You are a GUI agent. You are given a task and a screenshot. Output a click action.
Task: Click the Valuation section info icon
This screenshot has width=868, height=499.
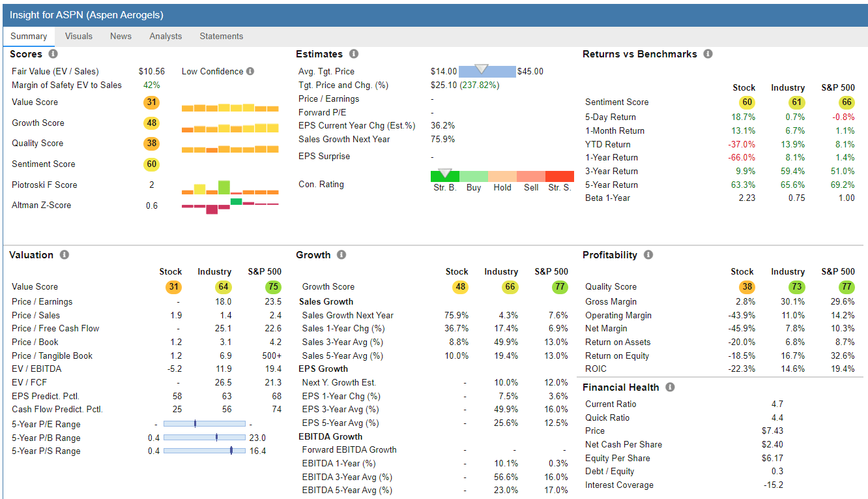pyautogui.click(x=63, y=254)
